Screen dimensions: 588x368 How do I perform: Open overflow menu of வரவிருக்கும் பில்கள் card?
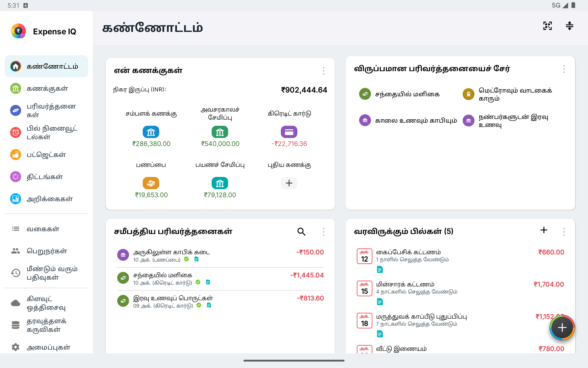(564, 232)
